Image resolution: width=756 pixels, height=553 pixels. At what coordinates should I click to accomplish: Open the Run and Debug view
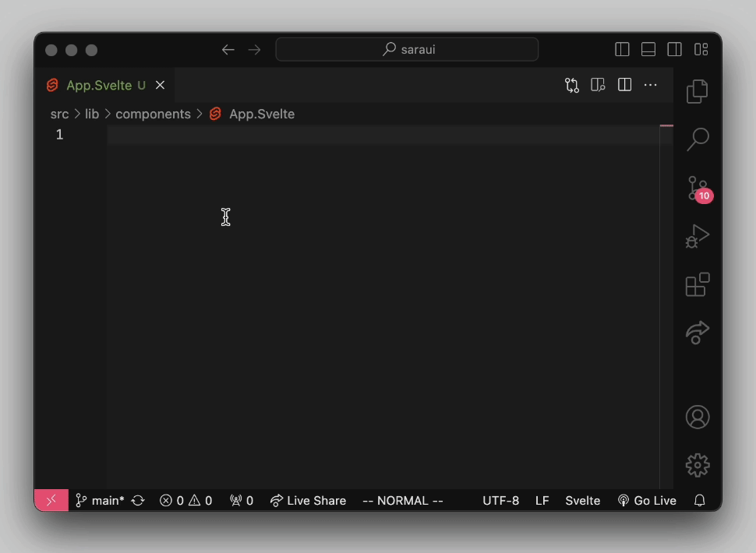[698, 236]
